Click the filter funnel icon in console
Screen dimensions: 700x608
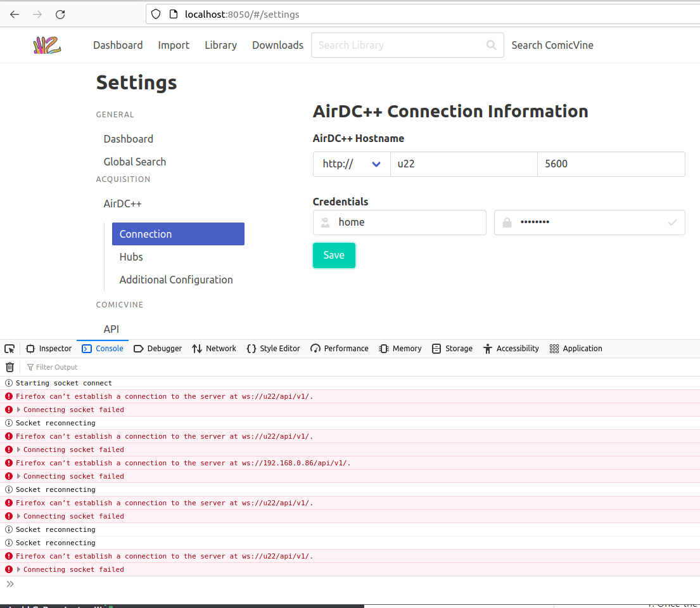coord(30,367)
